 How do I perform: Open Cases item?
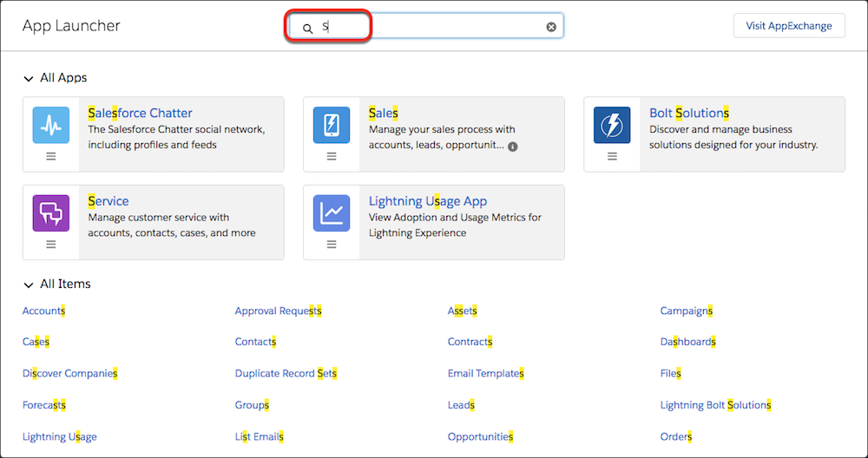point(36,342)
